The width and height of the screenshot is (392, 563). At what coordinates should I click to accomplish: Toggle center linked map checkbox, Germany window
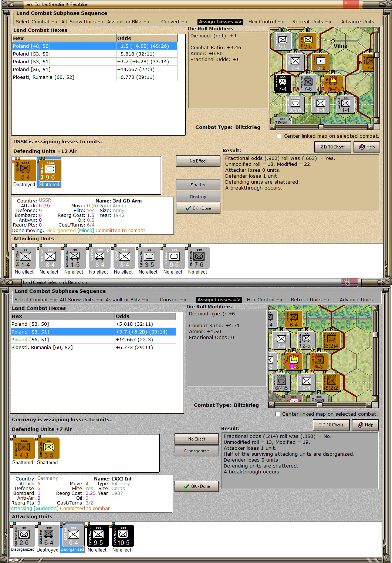(x=278, y=414)
